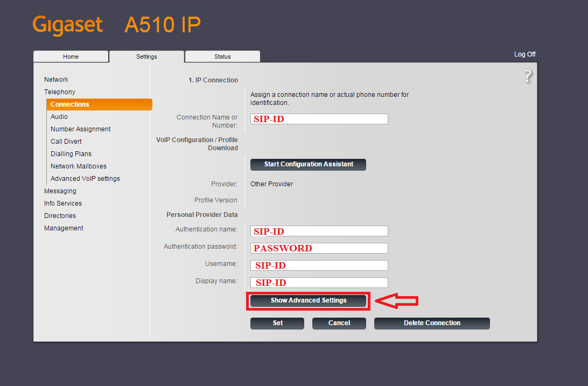Click Show Advanced Settings button
The width and height of the screenshot is (588, 386).
click(x=308, y=300)
